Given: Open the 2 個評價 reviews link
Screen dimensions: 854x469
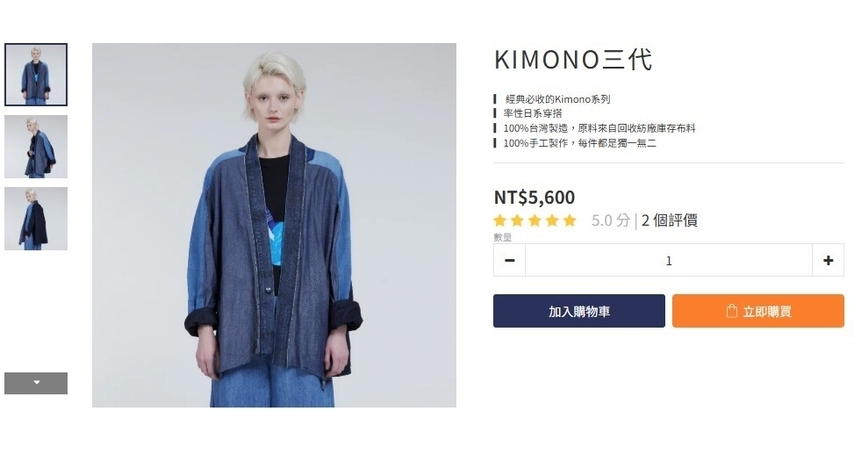Looking at the screenshot, I should 669,221.
